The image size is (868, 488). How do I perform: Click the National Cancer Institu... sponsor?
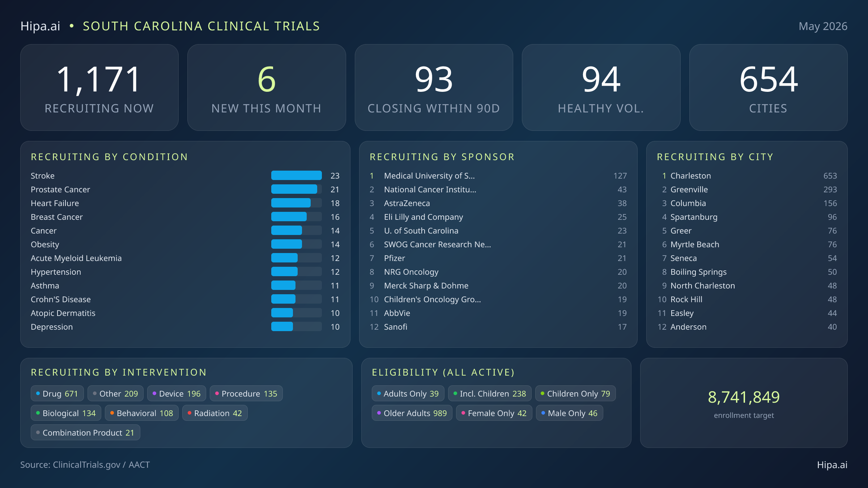[x=498, y=189]
